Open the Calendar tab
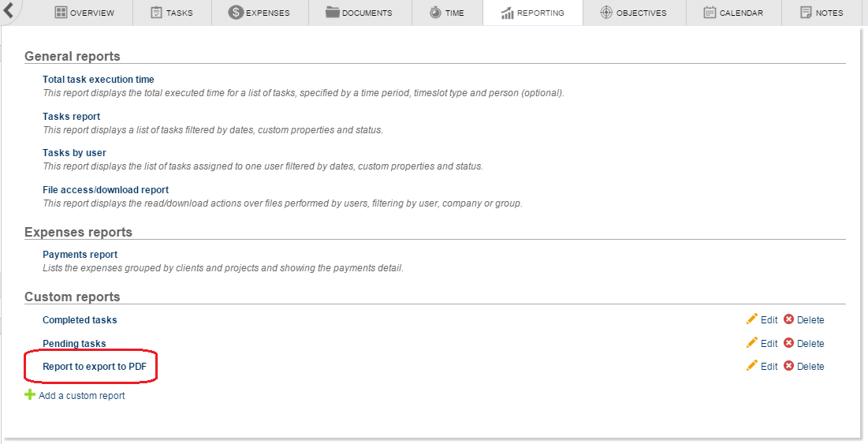This screenshot has width=868, height=444. pos(732,13)
